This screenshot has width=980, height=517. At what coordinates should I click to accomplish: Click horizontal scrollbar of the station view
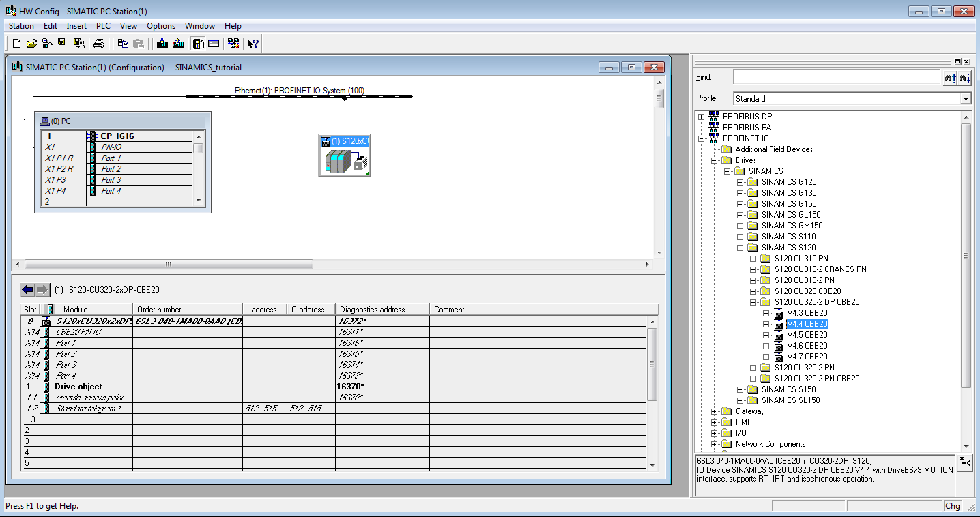point(169,264)
